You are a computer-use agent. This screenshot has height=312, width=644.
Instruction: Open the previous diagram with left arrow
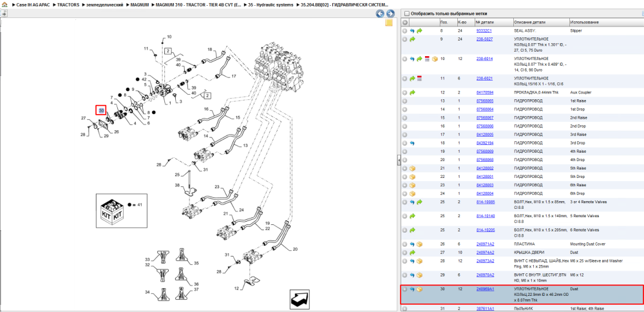coord(381,14)
